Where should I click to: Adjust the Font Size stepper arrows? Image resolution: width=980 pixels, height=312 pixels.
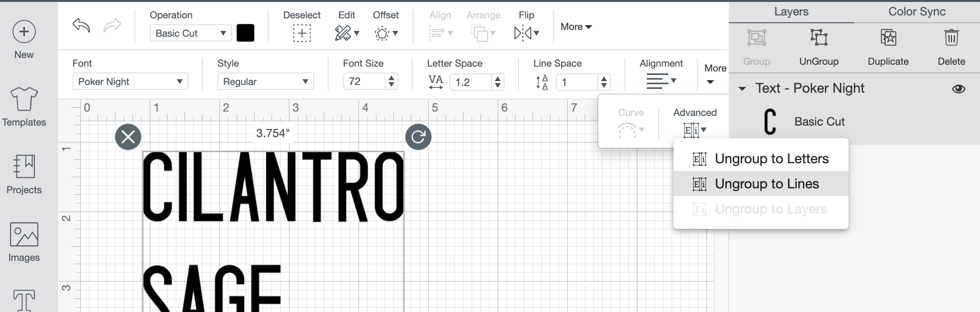[391, 82]
